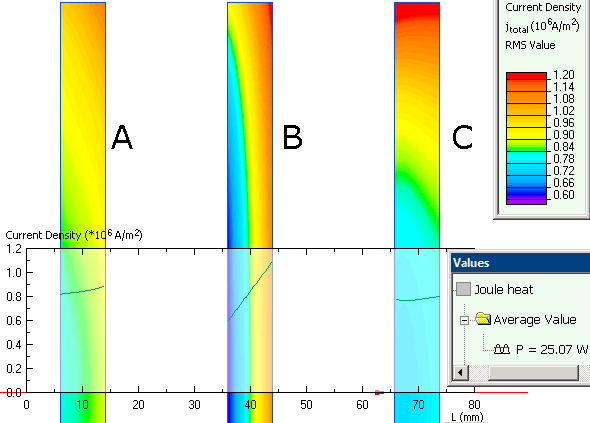Click the green plot curve on conductor C
The width and height of the screenshot is (590, 423).
(x=417, y=299)
